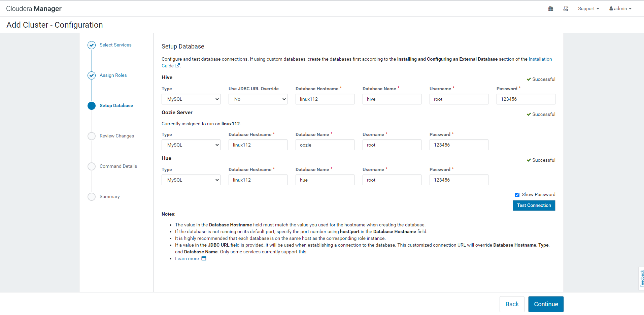Click the Review Changes step circle
The width and height of the screenshot is (644, 315).
[x=92, y=136]
